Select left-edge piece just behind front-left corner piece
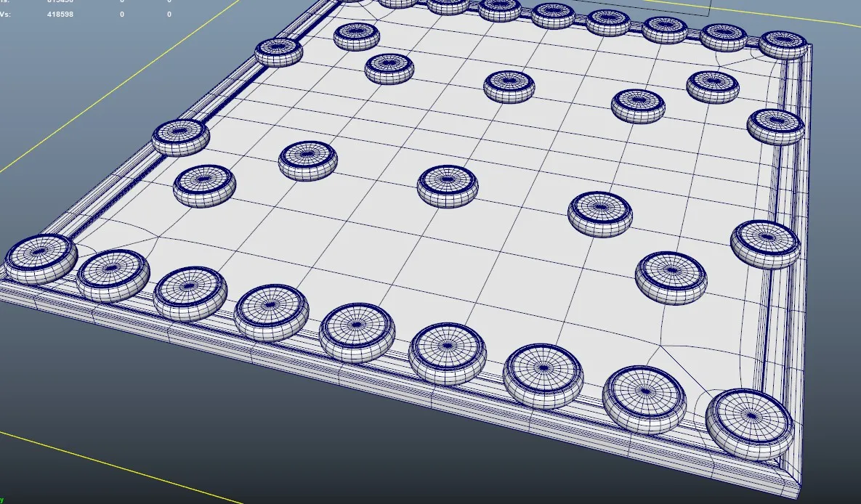The height and width of the screenshot is (504, 861). point(180,137)
